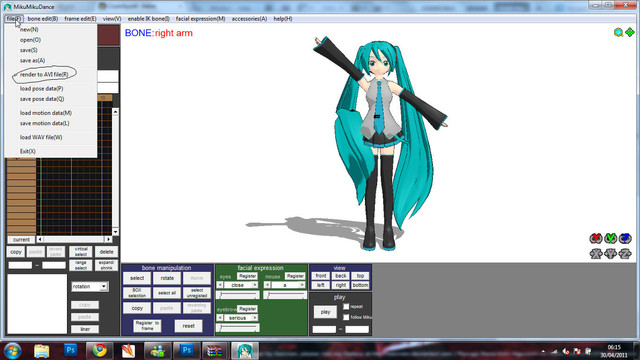The image size is (640, 360).
Task: Click the play button
Action: point(325,312)
